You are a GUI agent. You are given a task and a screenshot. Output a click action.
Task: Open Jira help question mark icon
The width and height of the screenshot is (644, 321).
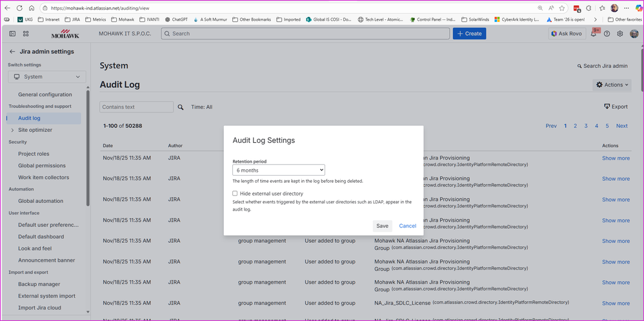pos(607,34)
